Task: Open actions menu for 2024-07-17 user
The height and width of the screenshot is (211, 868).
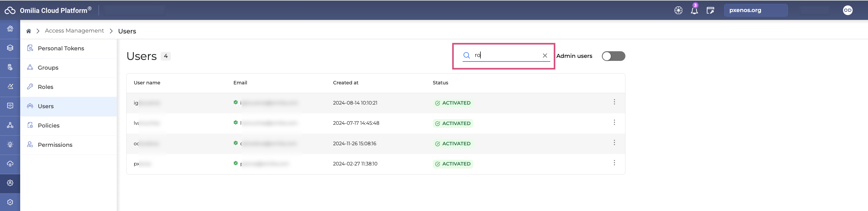Action: point(614,123)
